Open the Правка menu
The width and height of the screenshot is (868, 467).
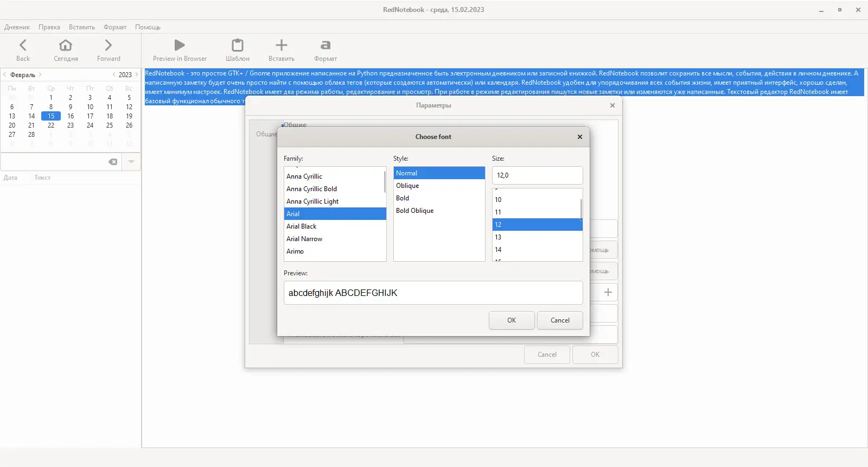click(x=49, y=27)
